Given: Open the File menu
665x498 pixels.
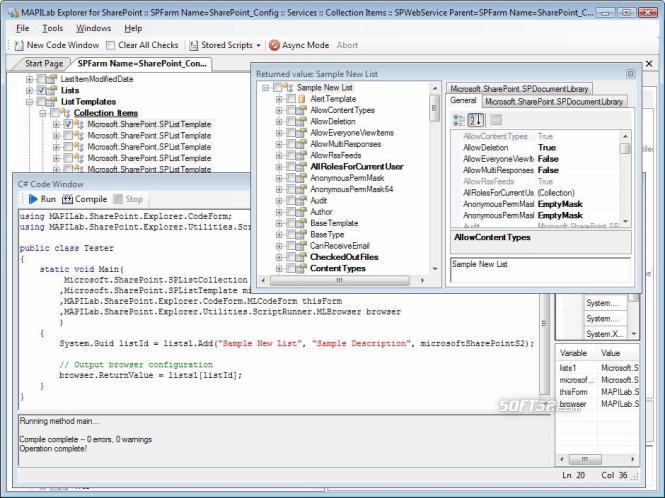Looking at the screenshot, I should click(22, 28).
